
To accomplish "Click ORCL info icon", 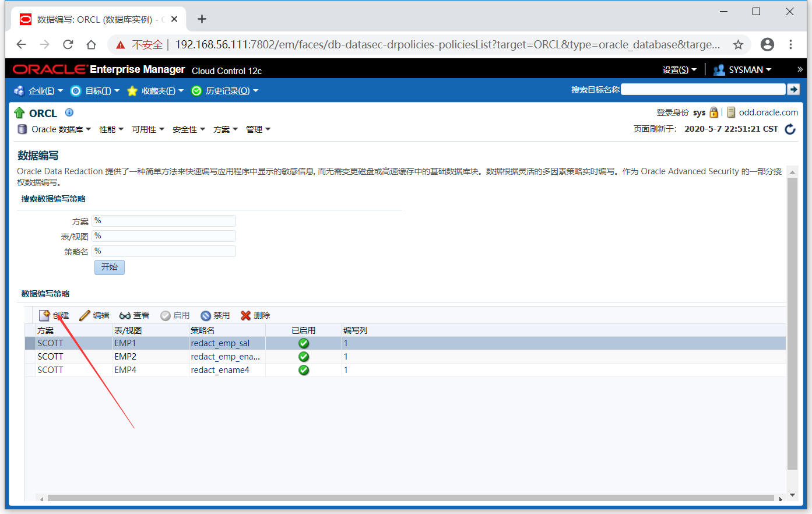I will click(69, 112).
